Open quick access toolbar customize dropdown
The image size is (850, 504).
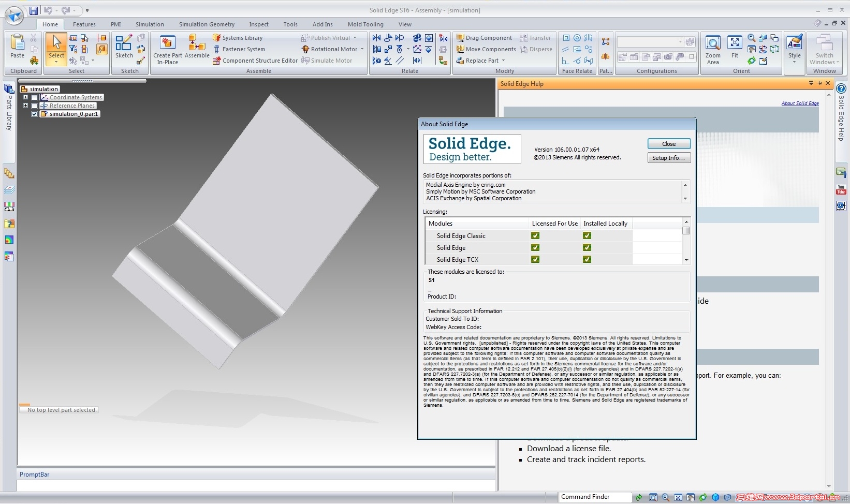[87, 10]
